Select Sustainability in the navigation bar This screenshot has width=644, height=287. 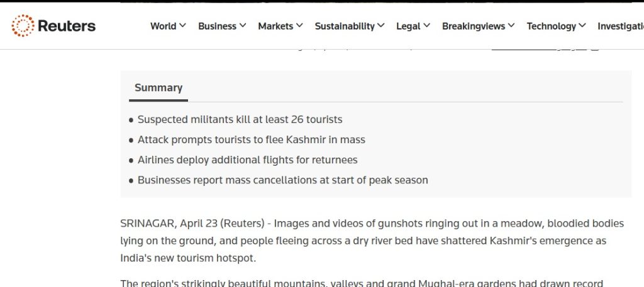point(345,26)
